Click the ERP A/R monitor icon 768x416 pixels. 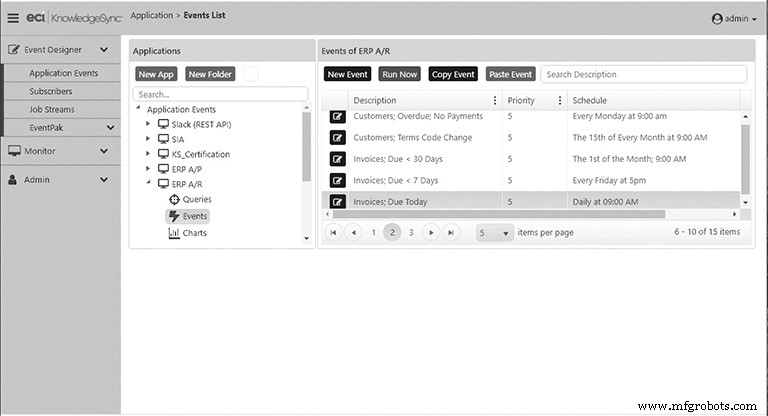pyautogui.click(x=163, y=184)
